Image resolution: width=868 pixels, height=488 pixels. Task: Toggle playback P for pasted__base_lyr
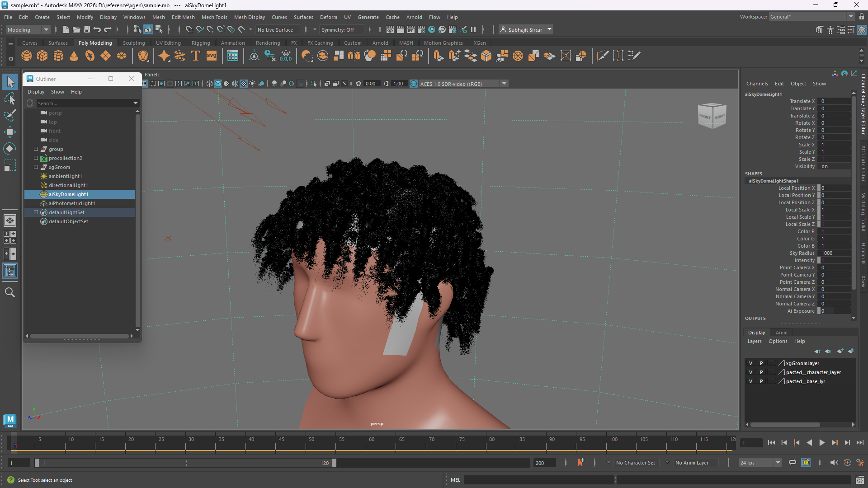point(761,381)
